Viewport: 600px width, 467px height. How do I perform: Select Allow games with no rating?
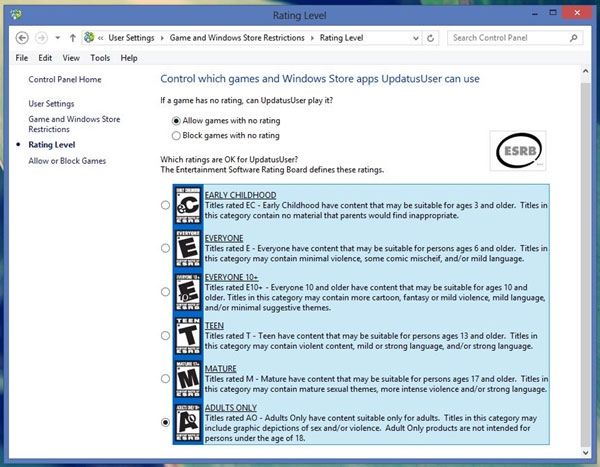[177, 121]
